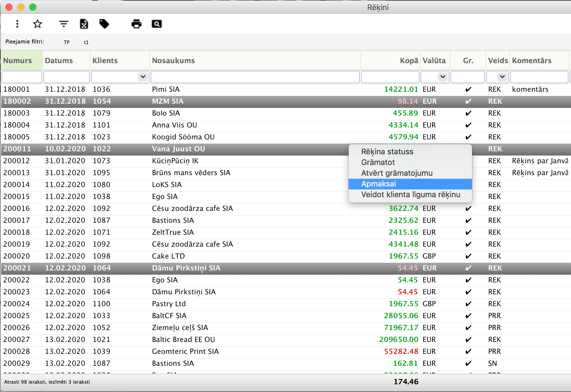Sort by the Numurs column header
Screen dimensions: 571x392
tap(22, 60)
